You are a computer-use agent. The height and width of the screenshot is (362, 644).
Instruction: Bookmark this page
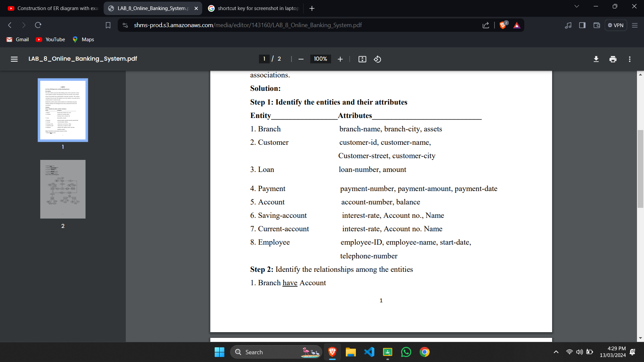pyautogui.click(x=108, y=25)
